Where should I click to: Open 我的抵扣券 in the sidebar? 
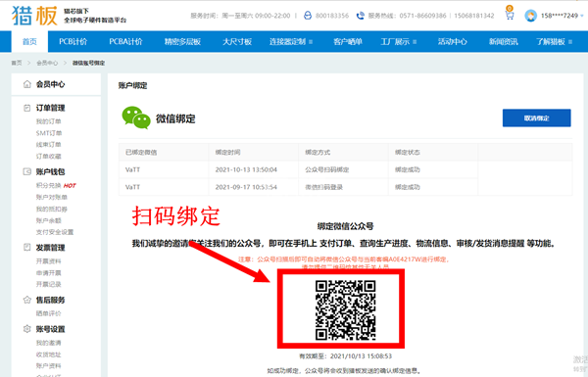[51, 209]
